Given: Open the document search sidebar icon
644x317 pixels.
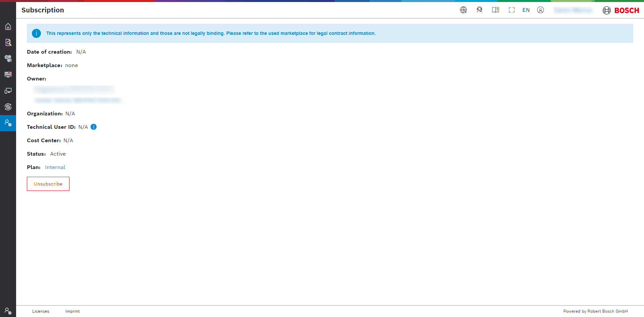Looking at the screenshot, I should (8, 43).
